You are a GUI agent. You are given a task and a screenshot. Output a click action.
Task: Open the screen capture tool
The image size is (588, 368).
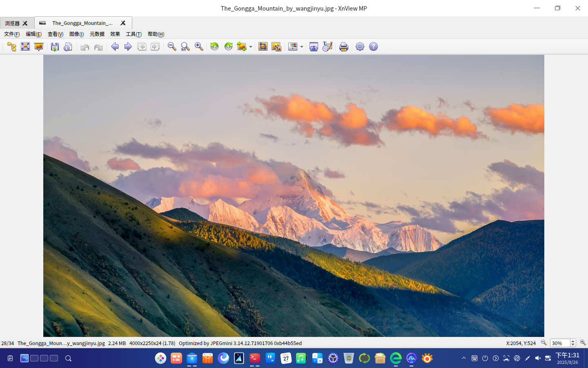click(314, 47)
